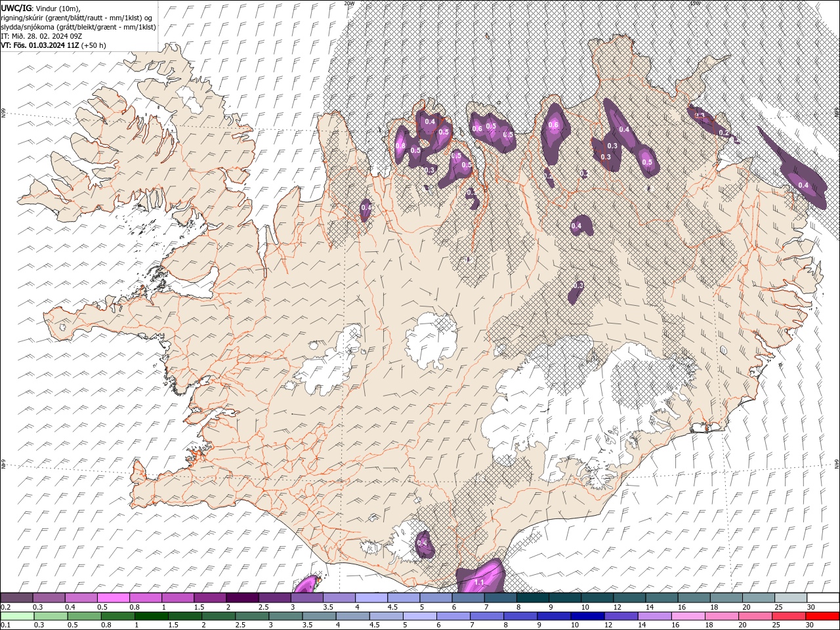Click the upper legend swatch labeled 10
Image resolution: width=840 pixels, height=630 pixels.
[597, 598]
